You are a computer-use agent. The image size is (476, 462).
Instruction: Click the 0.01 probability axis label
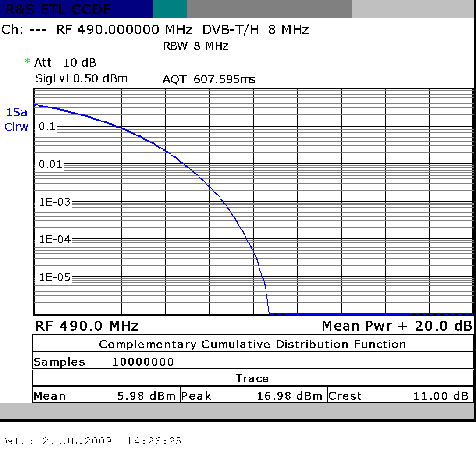tap(50, 164)
